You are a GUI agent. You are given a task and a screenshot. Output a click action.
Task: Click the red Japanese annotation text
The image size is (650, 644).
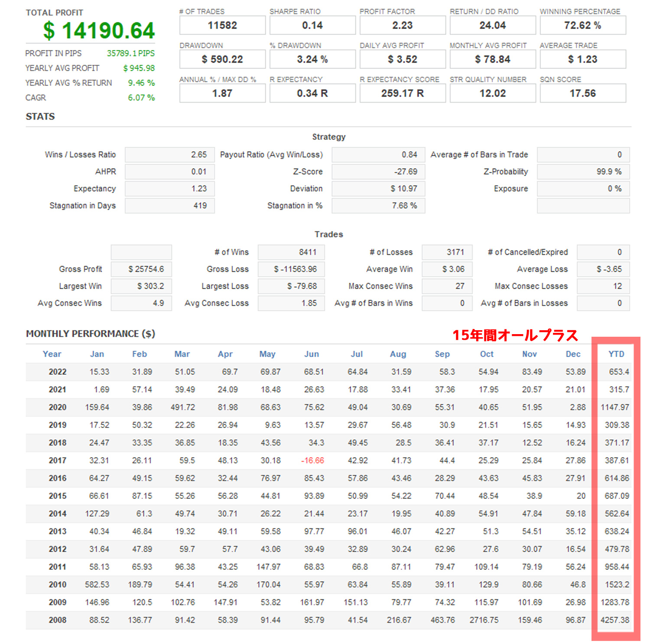[x=515, y=335]
